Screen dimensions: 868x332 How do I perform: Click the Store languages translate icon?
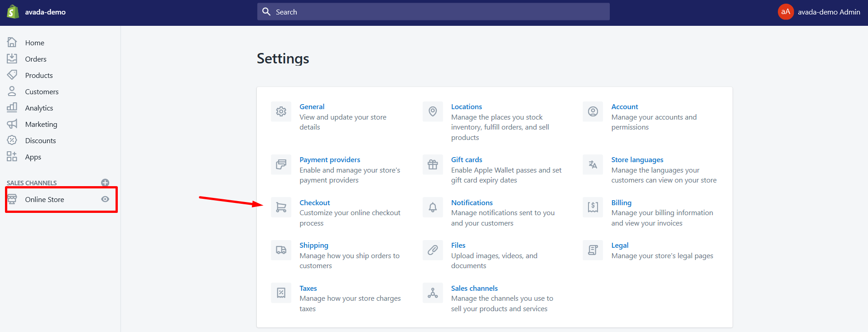(x=593, y=164)
